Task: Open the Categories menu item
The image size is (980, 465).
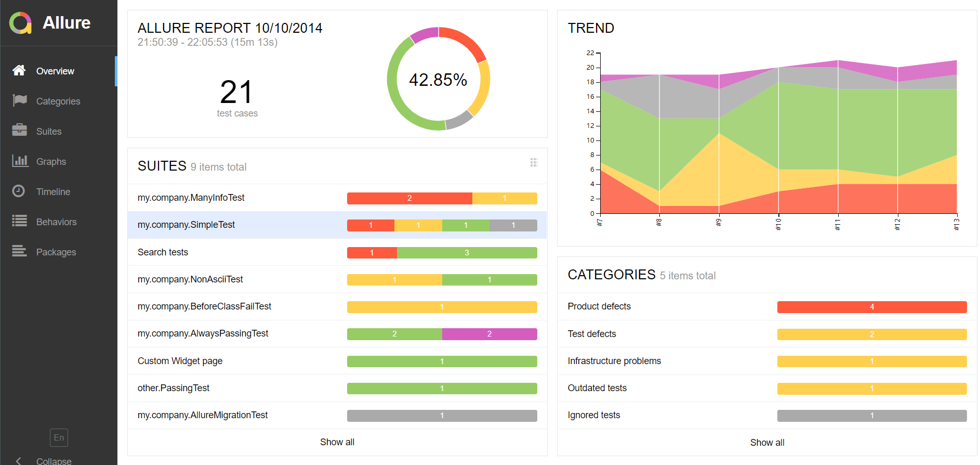Action: point(59,101)
